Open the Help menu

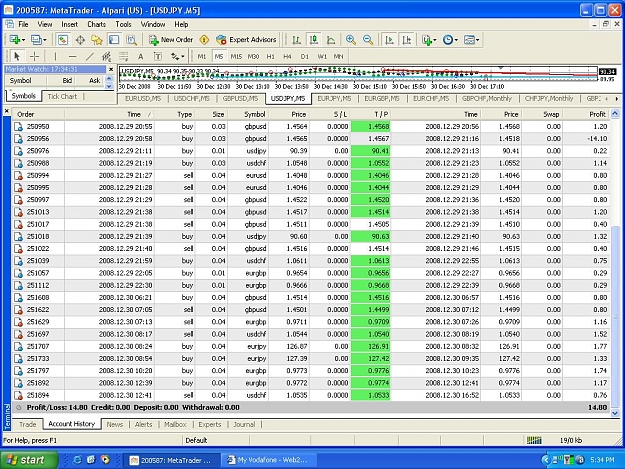181,24
